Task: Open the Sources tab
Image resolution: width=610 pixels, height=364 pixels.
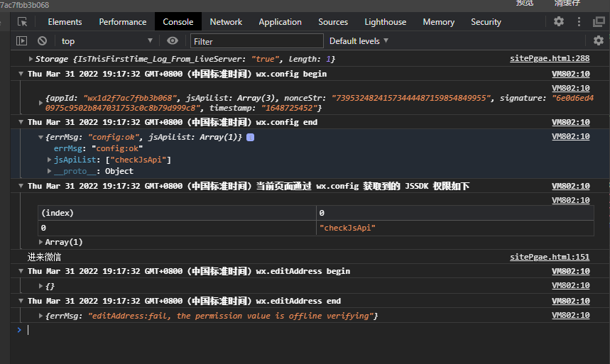Action: pyautogui.click(x=333, y=22)
